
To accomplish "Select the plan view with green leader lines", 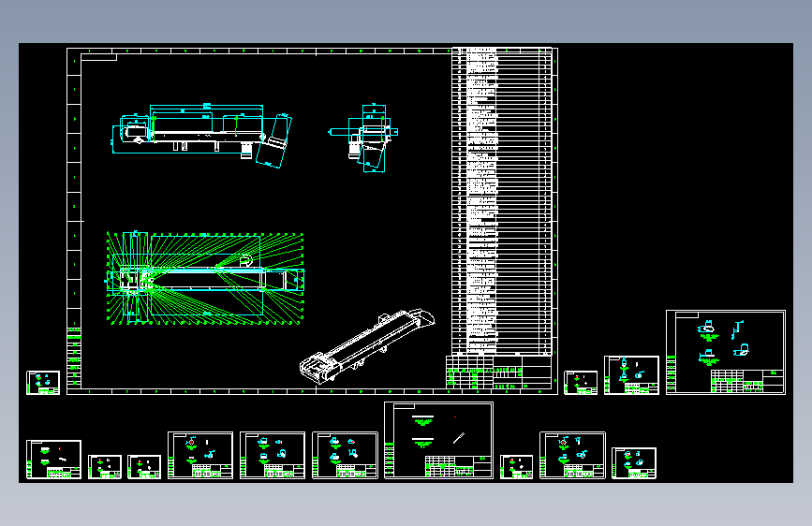I will (x=205, y=279).
